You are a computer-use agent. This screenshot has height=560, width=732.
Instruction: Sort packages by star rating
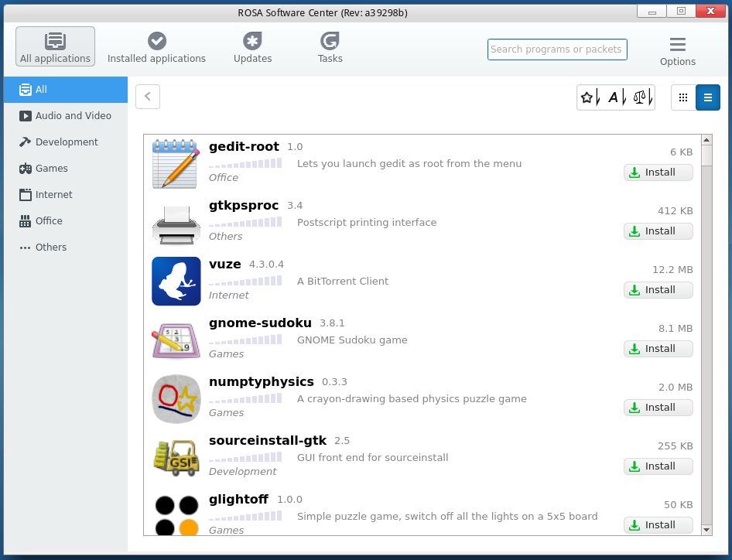(x=587, y=97)
